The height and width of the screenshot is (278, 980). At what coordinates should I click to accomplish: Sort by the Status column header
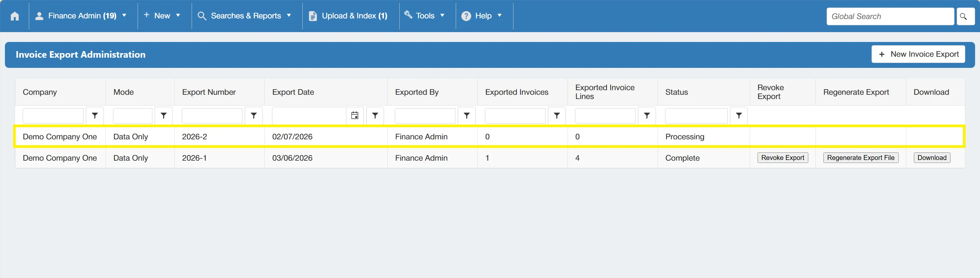point(676,92)
